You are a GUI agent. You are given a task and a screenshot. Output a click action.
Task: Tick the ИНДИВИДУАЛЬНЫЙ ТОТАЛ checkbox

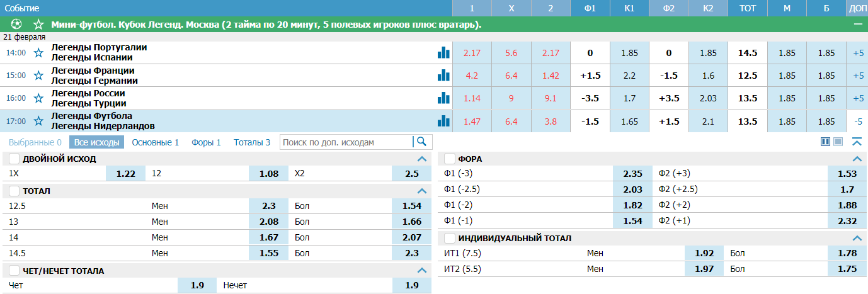(x=450, y=239)
